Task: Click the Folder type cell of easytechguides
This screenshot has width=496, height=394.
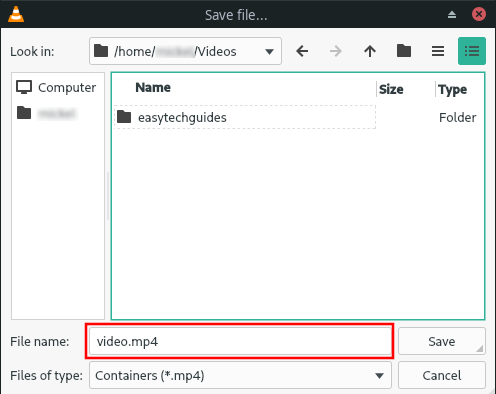Action: tap(457, 117)
